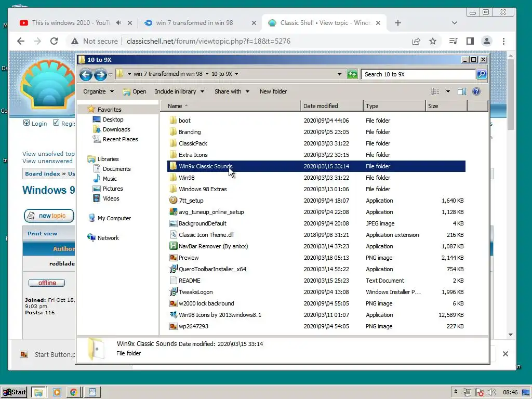Open Chrome tab search chevron
The width and height of the screenshot is (532, 399).
(454, 23)
